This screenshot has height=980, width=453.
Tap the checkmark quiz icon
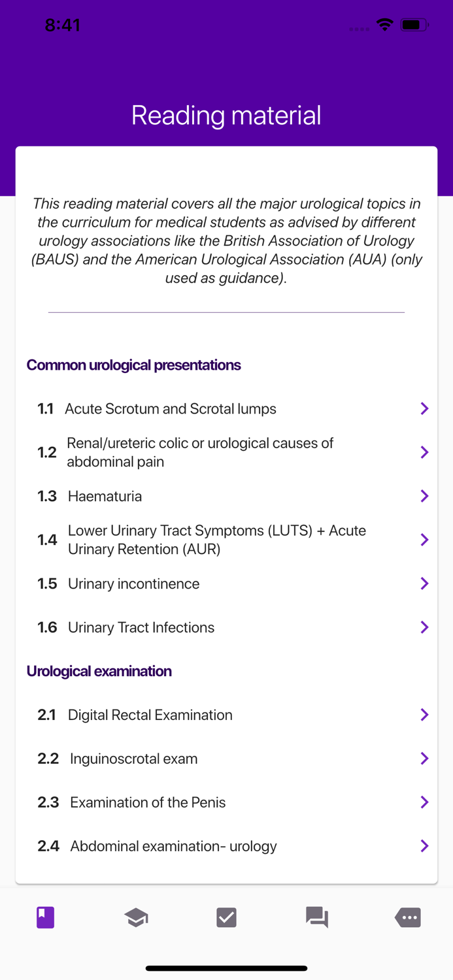click(x=226, y=917)
